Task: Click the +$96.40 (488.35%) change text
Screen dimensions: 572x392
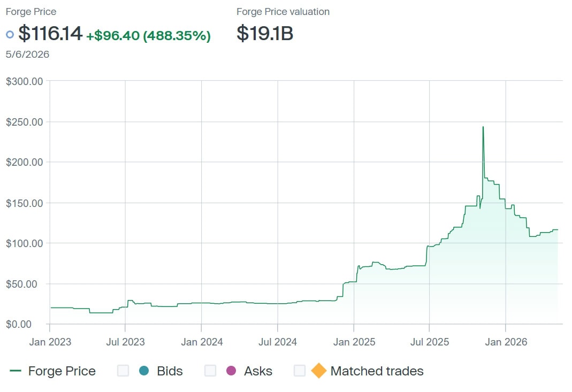Action: coord(148,35)
